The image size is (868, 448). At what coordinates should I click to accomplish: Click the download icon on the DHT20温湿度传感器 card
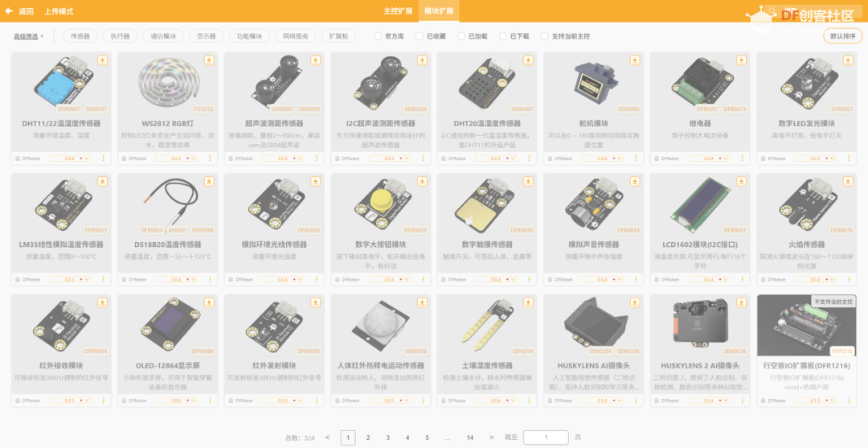tap(528, 60)
